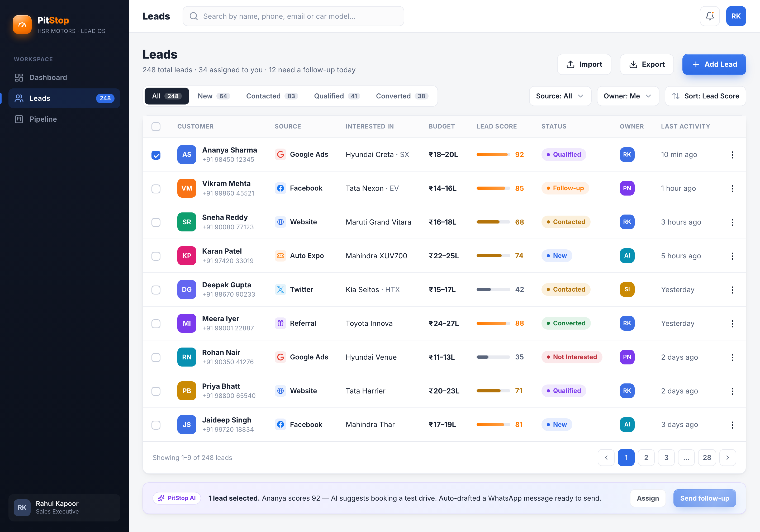Click the Twitter X source icon

[x=280, y=290]
